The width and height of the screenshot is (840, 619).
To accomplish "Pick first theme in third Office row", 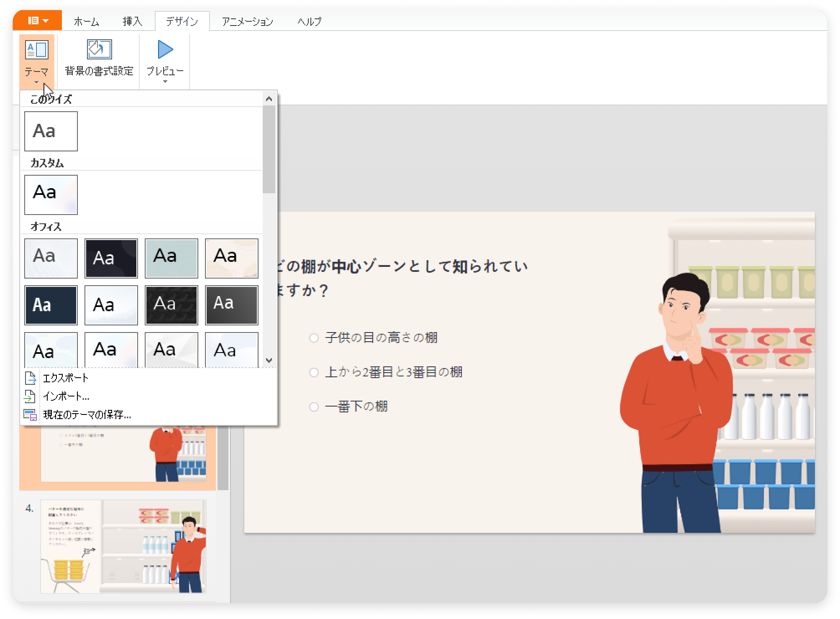I will click(51, 350).
